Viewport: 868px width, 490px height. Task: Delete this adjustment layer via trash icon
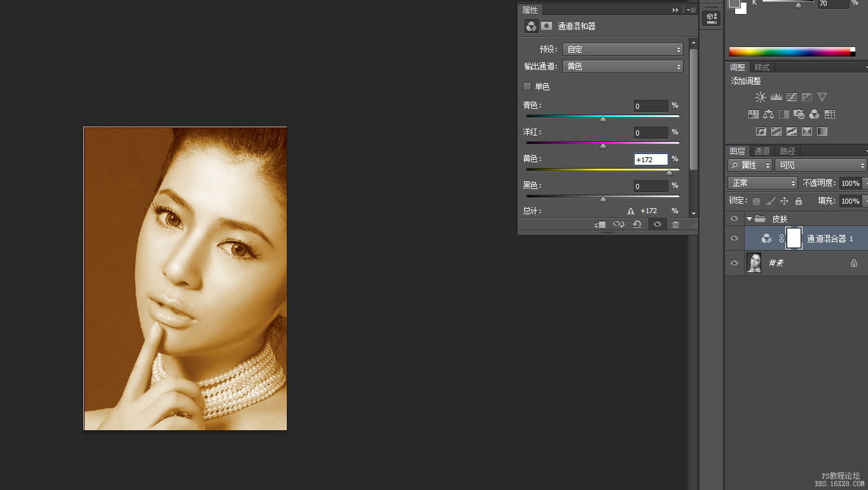[675, 225]
